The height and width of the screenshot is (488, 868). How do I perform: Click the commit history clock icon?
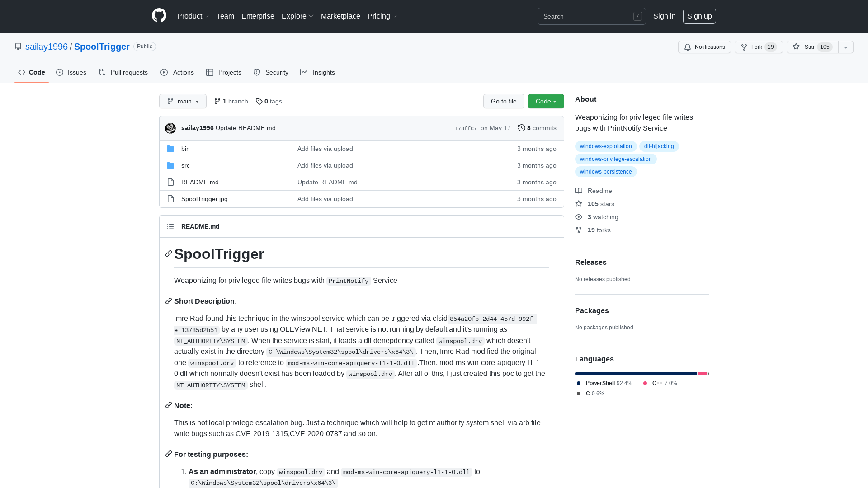coord(522,128)
